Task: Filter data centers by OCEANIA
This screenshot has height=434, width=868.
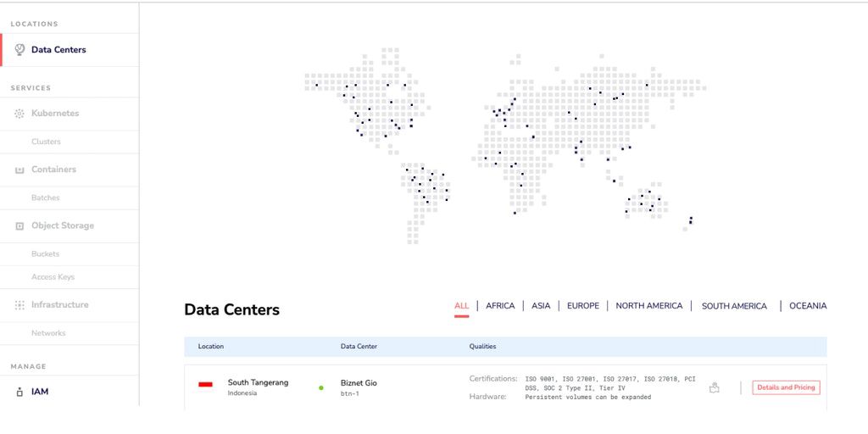Action: (x=808, y=306)
